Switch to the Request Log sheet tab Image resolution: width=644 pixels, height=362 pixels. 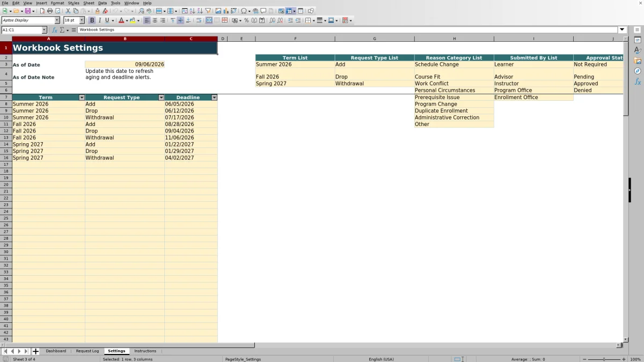tap(87, 351)
